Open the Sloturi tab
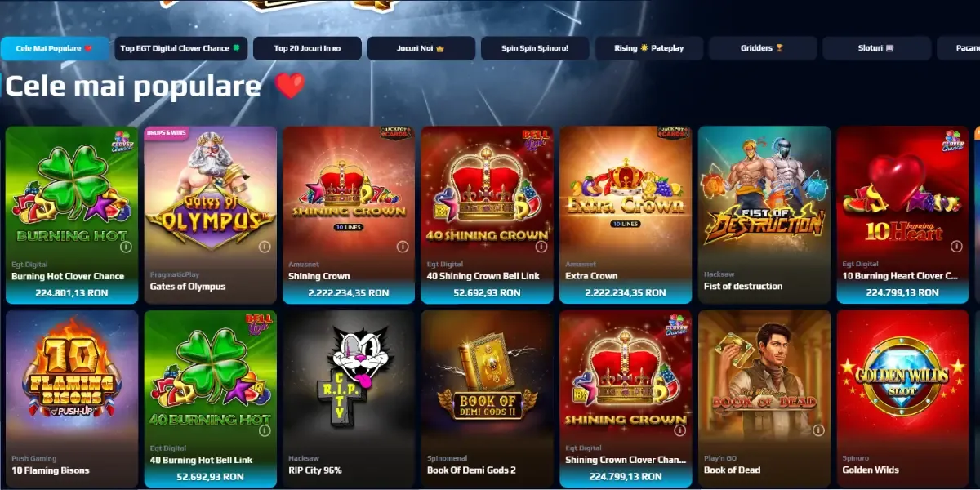The width and height of the screenshot is (980, 490). point(877,48)
